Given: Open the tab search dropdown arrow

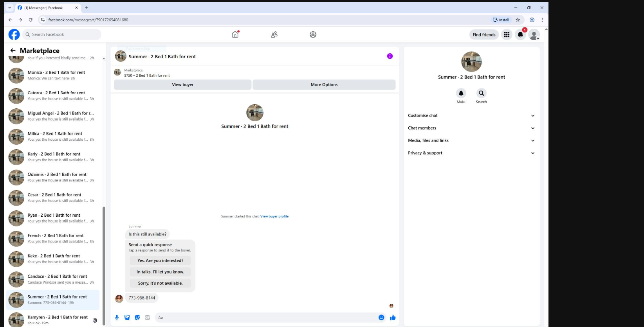Looking at the screenshot, I should click(10, 8).
